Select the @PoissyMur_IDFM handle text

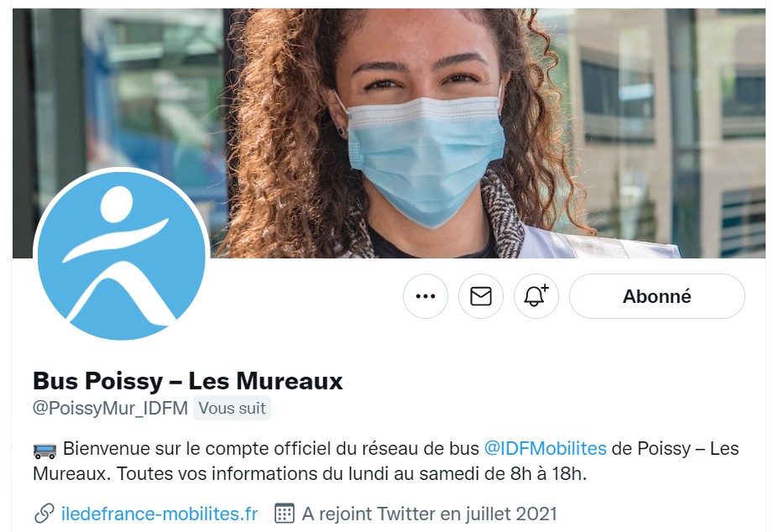(x=110, y=409)
